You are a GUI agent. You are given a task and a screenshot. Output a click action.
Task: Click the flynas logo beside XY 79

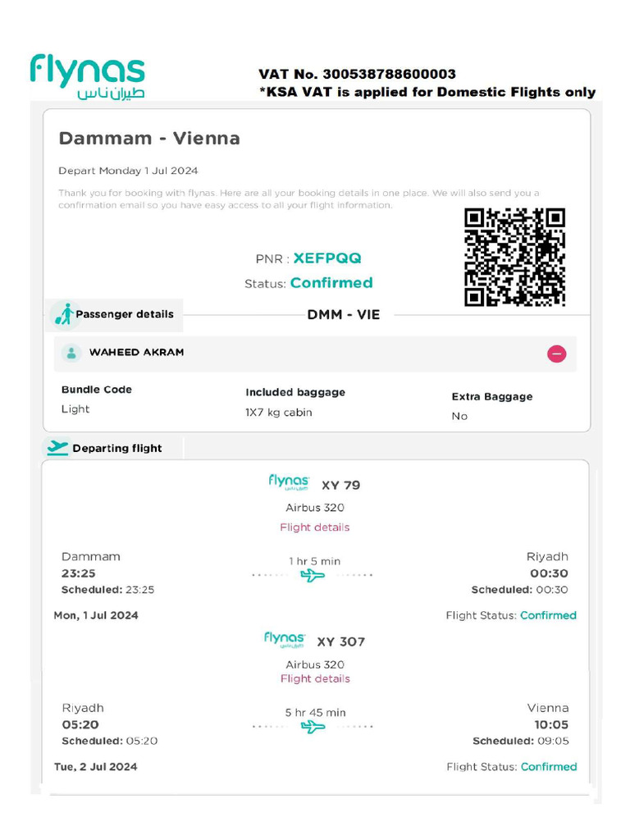click(289, 482)
